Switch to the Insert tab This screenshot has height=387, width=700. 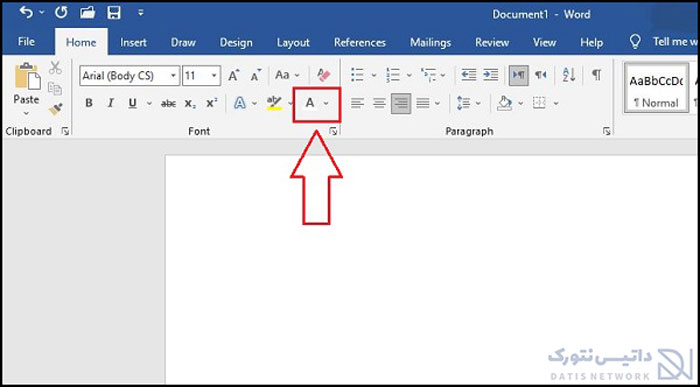coord(133,42)
